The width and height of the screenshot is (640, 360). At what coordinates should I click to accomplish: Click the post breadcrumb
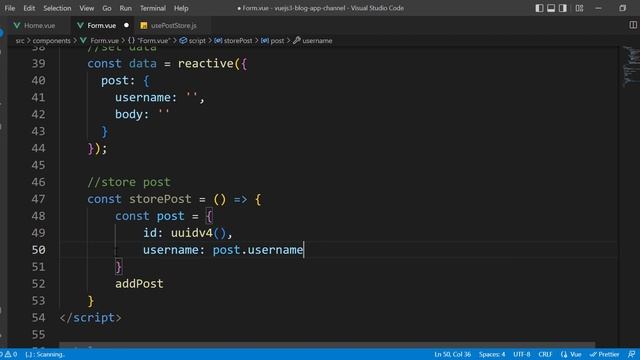click(273, 40)
